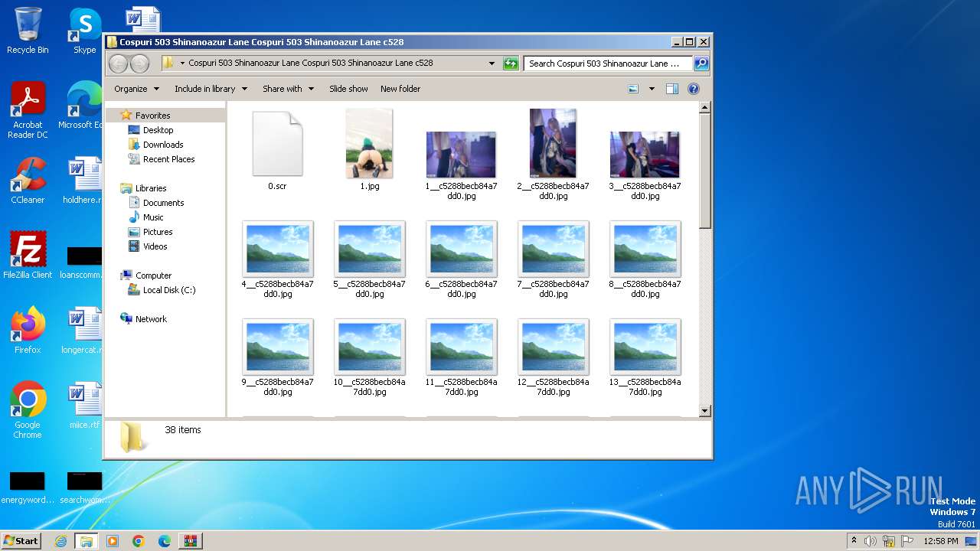Viewport: 980px width, 551px height.
Task: Click the Change your view icon
Action: coord(633,89)
